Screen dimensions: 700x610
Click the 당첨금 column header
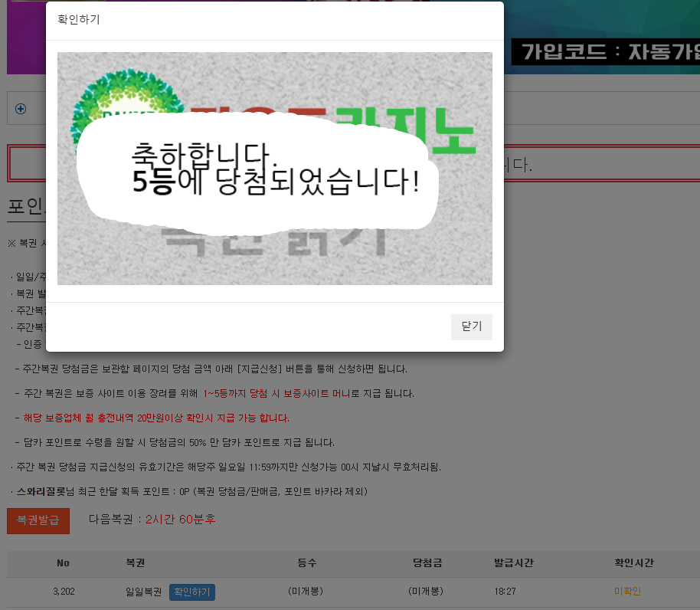tap(427, 562)
